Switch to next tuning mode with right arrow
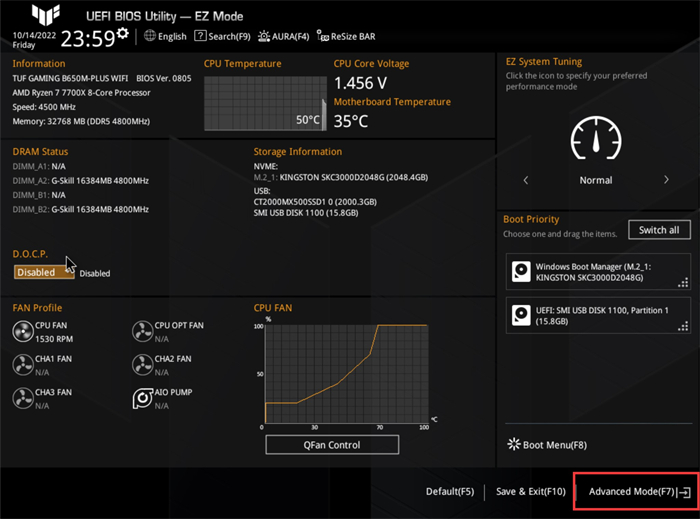Viewport: 700px width, 519px height. point(666,180)
